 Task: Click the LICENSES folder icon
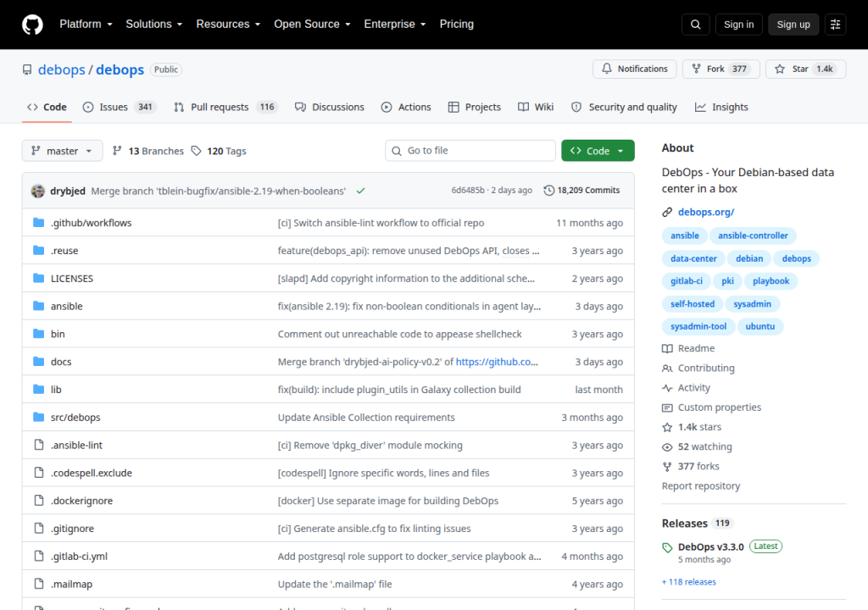coord(38,278)
